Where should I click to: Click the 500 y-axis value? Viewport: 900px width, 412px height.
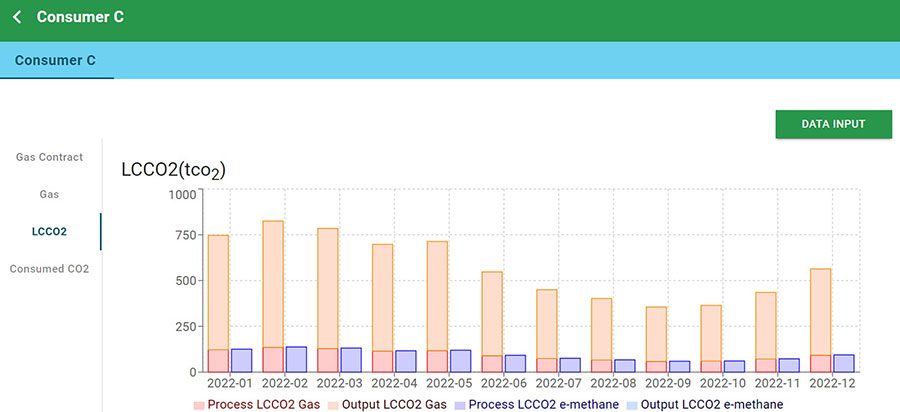point(186,281)
